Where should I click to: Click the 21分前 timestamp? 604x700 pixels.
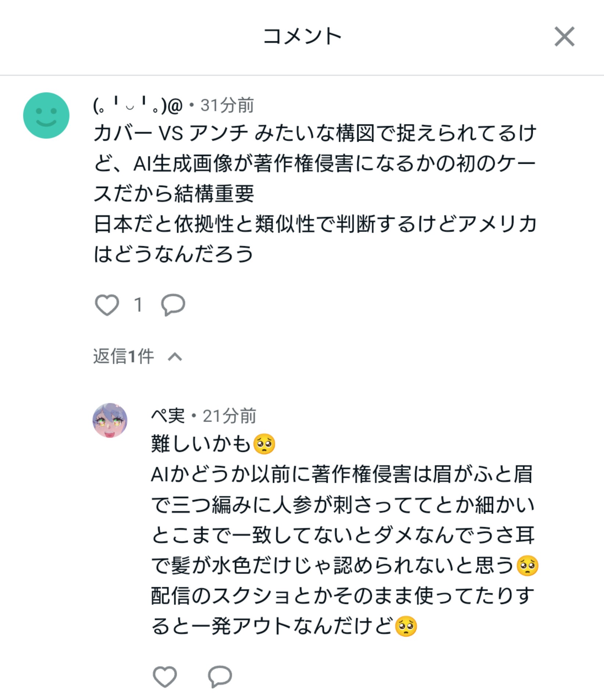click(229, 416)
